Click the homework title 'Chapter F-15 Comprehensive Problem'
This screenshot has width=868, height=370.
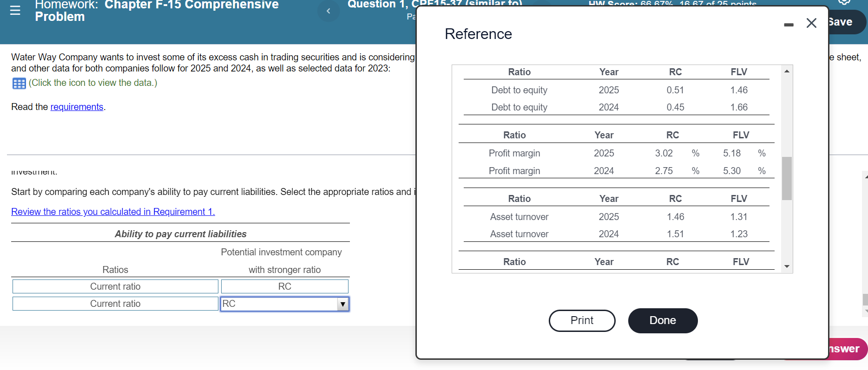pos(157,11)
